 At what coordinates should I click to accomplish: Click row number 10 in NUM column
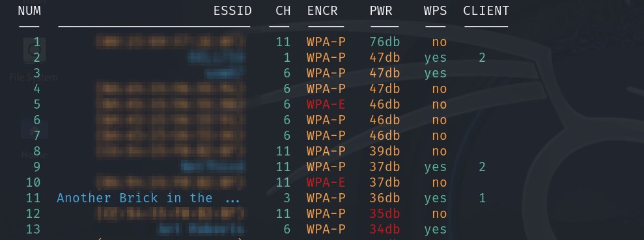[33, 183]
